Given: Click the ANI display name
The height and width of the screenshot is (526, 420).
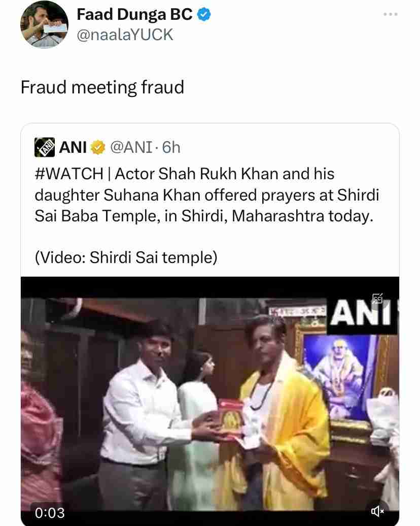Looking at the screenshot, I should click(x=73, y=147).
